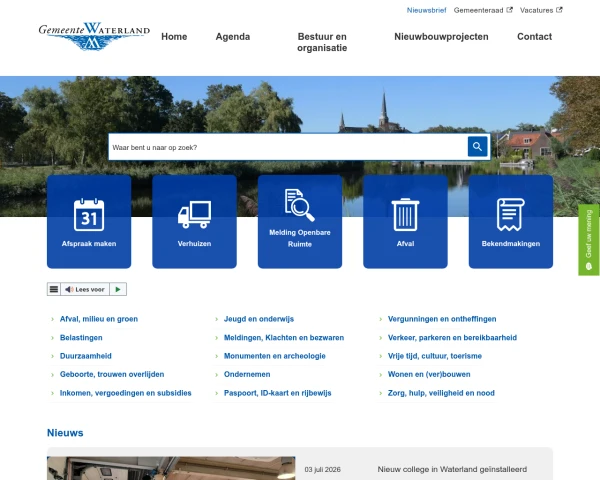Open Bestuur en organisatie menu
The image size is (600, 480).
[x=322, y=42]
